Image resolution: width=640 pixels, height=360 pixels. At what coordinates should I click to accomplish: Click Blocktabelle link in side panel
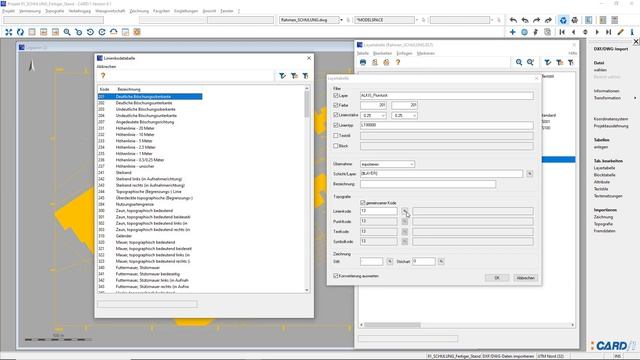604,175
